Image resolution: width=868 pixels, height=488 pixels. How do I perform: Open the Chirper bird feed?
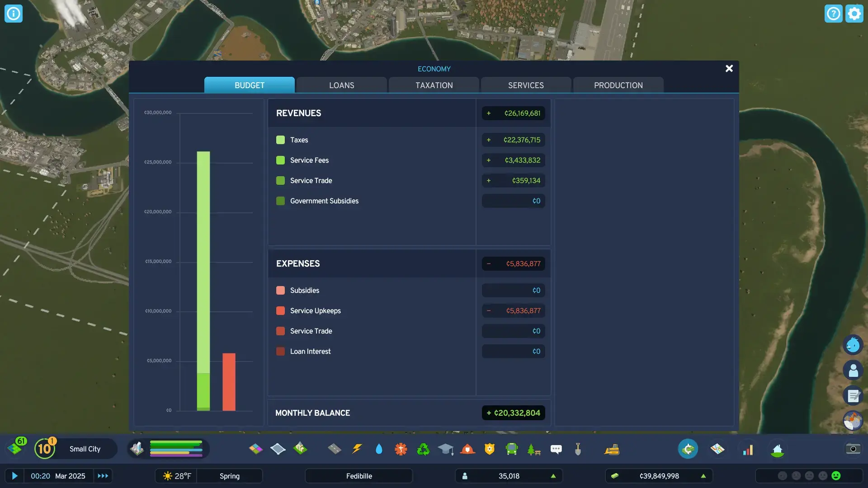[853, 345]
